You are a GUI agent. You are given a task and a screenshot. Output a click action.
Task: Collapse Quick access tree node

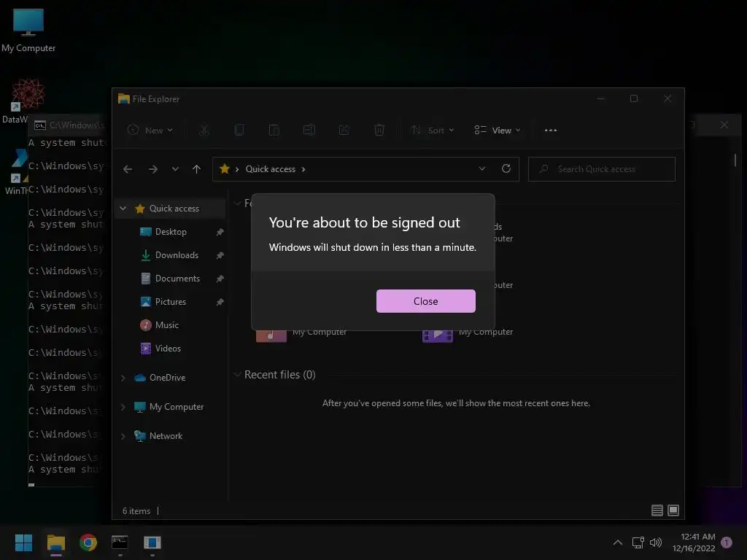(x=123, y=209)
